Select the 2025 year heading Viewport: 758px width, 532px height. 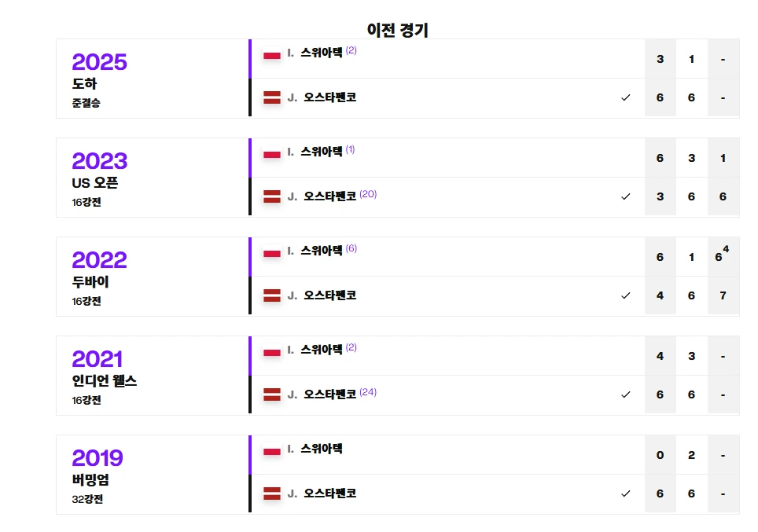pos(99,62)
